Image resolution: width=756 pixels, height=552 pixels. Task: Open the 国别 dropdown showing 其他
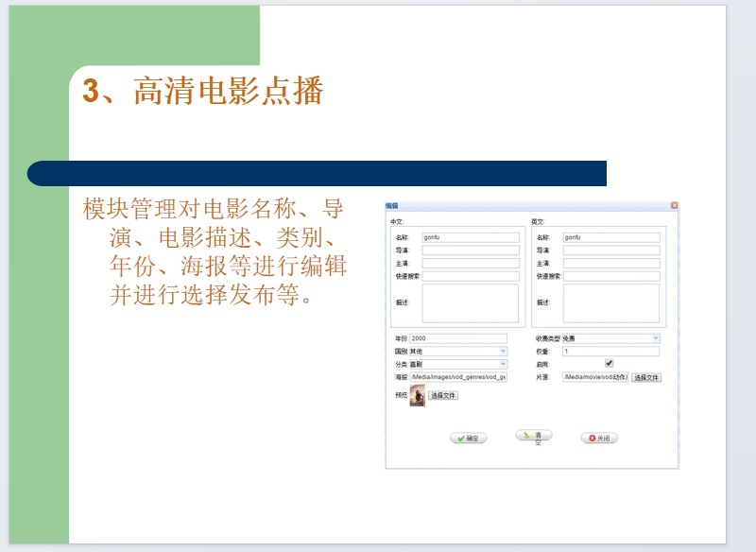(x=458, y=351)
